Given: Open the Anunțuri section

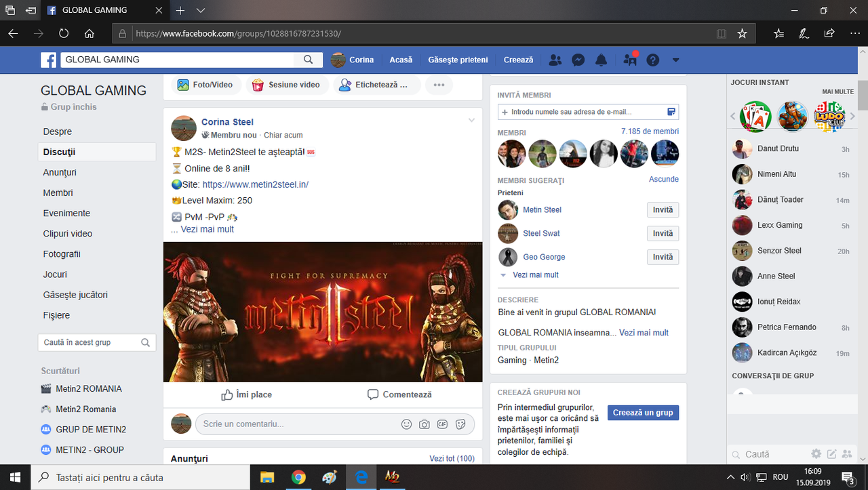Looking at the screenshot, I should pyautogui.click(x=60, y=172).
